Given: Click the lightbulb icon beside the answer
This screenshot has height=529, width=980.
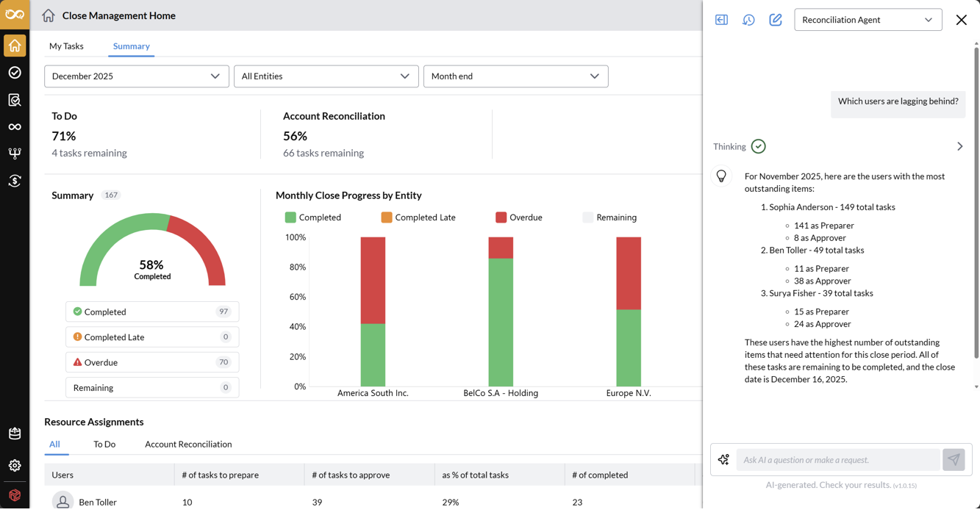Looking at the screenshot, I should point(721,176).
